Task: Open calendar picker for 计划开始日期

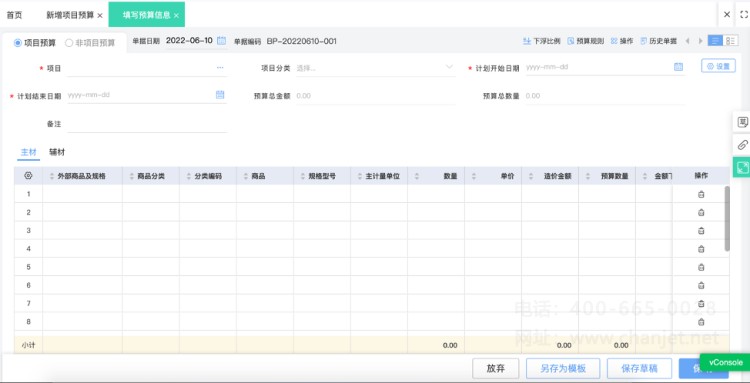Action: 678,67
